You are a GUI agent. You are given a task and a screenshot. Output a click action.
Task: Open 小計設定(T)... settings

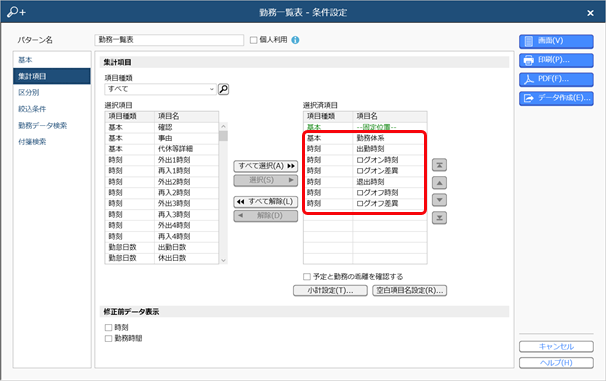(330, 291)
